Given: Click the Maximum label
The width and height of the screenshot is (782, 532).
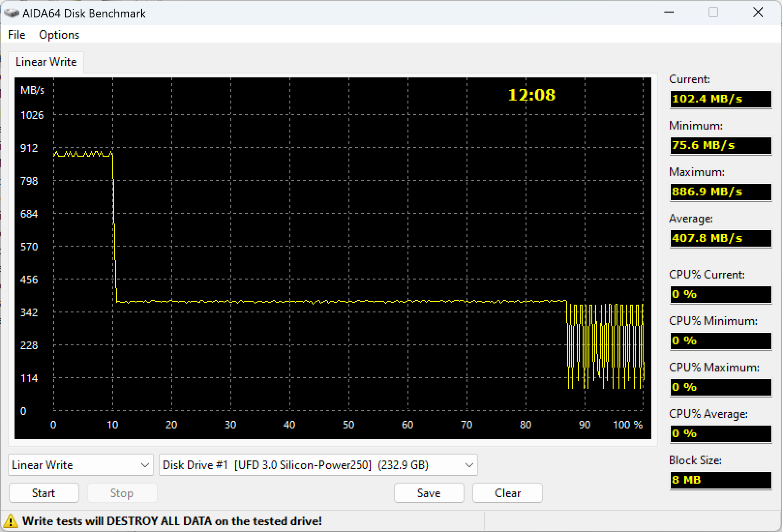Looking at the screenshot, I should 696,172.
